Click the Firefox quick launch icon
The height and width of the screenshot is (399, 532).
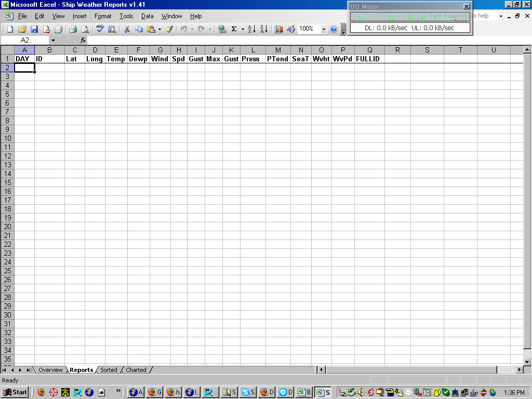(42, 392)
